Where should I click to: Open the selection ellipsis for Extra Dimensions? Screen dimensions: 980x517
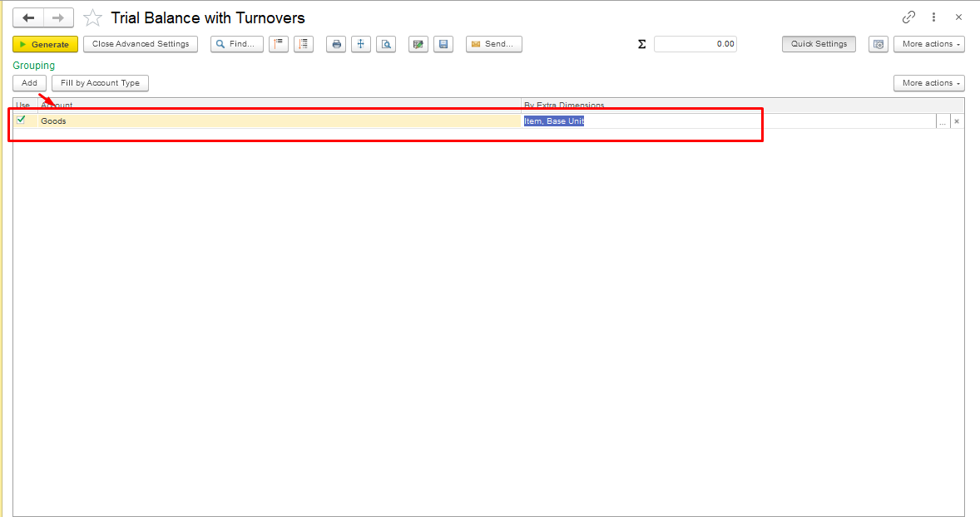[x=943, y=121]
